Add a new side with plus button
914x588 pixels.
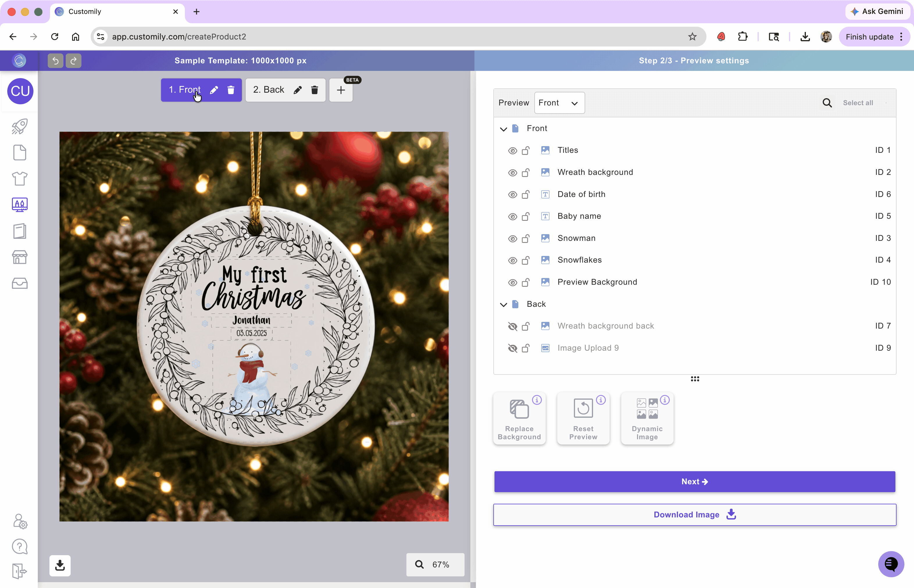tap(341, 90)
